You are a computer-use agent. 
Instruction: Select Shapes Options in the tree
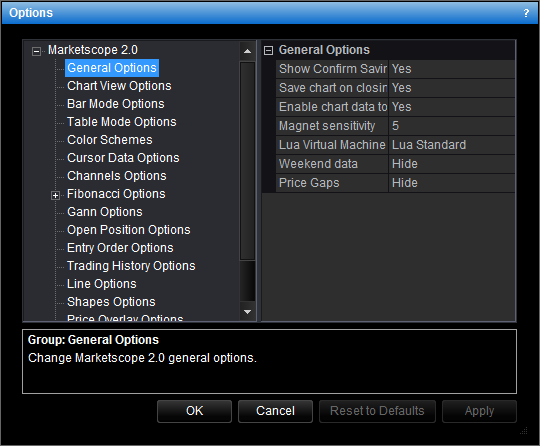pos(111,302)
